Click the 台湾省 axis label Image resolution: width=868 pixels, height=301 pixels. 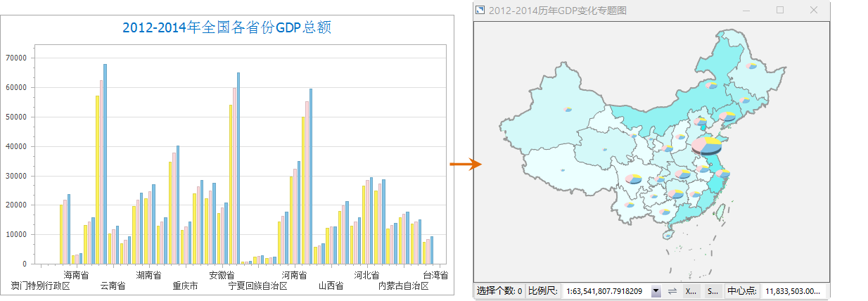pyautogui.click(x=435, y=275)
